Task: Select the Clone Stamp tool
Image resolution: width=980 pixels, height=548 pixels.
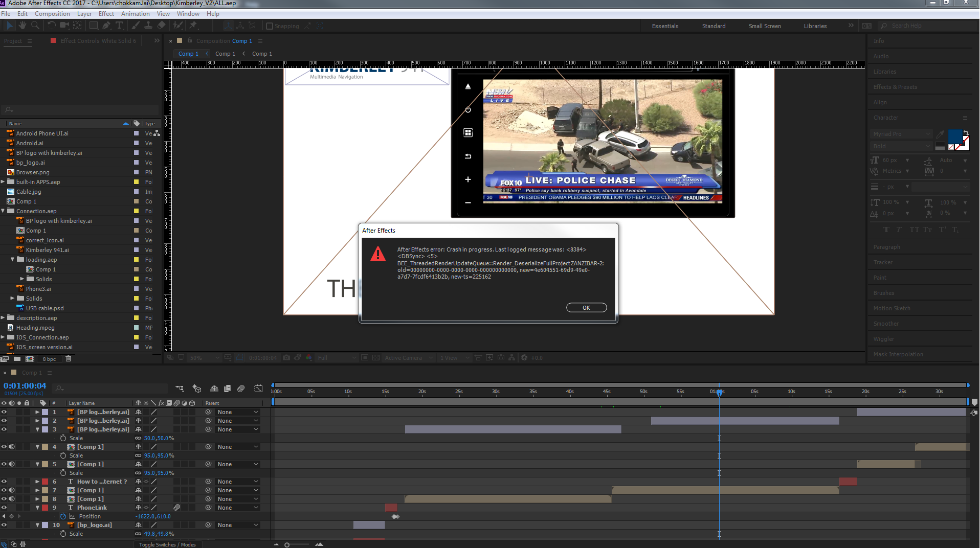Action: coord(148,25)
